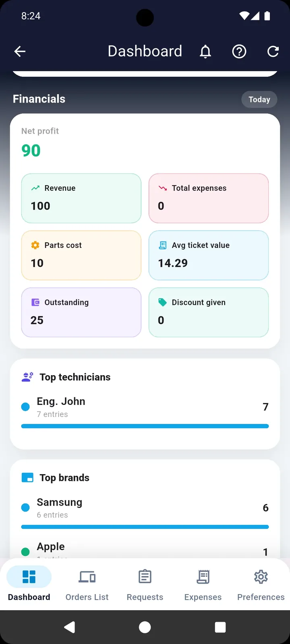290x644 pixels.
Task: Tap the back arrow icon
Action: pos(20,51)
